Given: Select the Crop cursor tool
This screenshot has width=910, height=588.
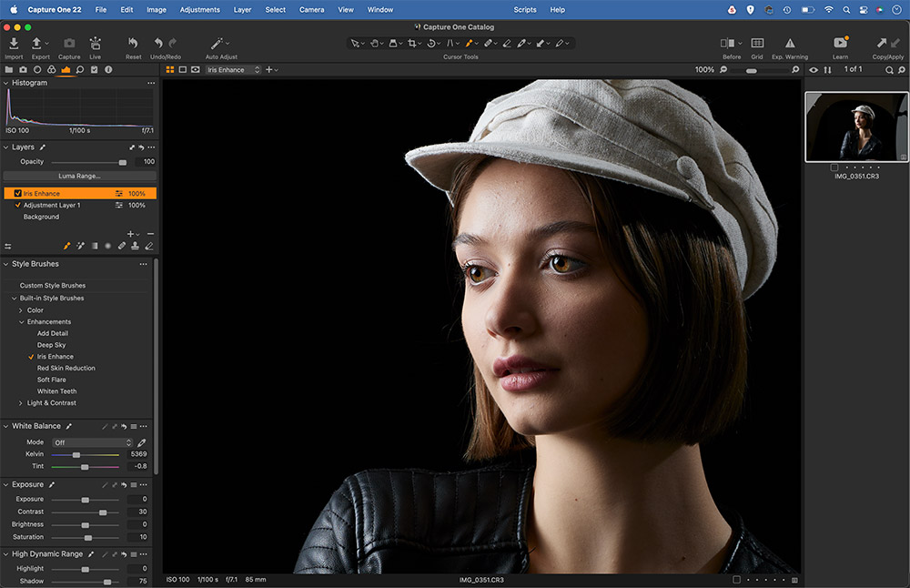Looking at the screenshot, I should pyautogui.click(x=412, y=44).
